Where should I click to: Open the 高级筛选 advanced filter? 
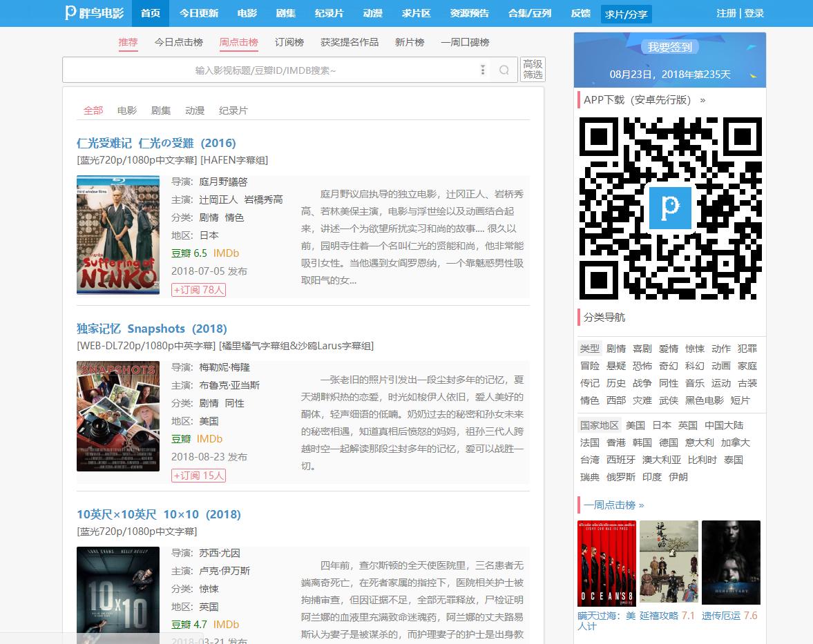coord(533,70)
